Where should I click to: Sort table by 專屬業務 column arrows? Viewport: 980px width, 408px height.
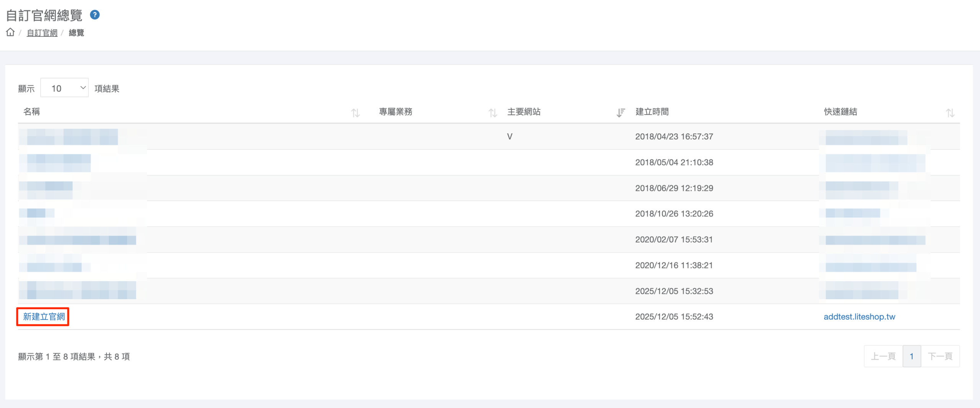[x=492, y=113]
